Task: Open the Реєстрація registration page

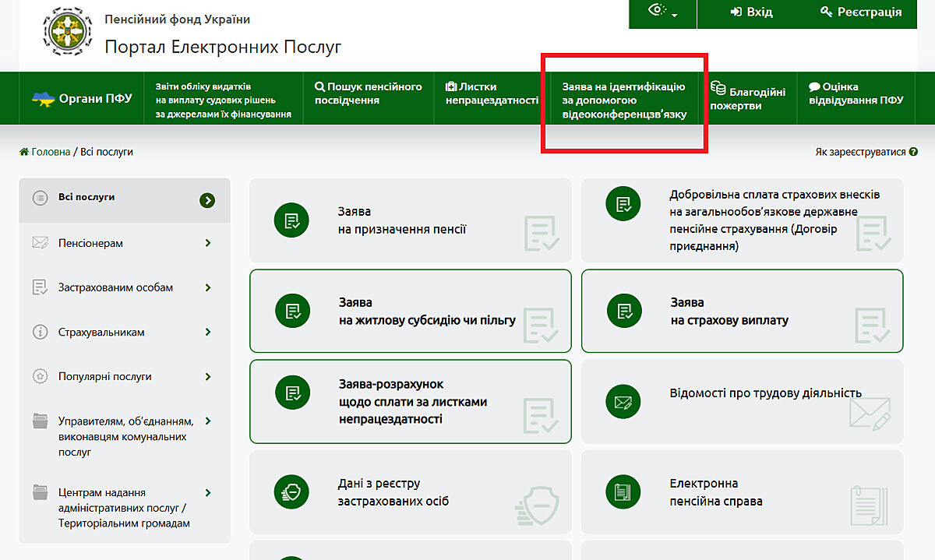Action: 861,12
